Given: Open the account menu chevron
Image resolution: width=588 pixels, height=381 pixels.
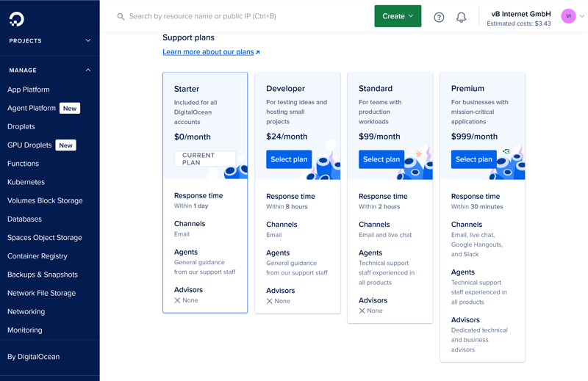Looking at the screenshot, I should tap(582, 16).
